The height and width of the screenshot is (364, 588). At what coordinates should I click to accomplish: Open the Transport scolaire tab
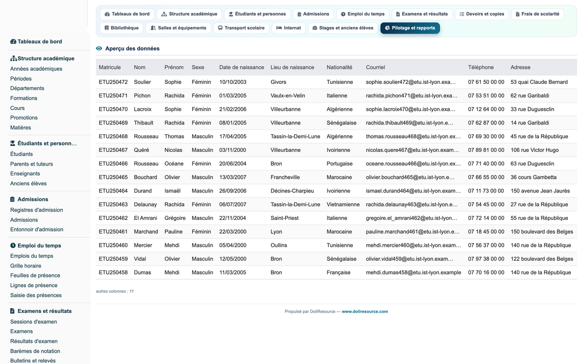point(241,28)
